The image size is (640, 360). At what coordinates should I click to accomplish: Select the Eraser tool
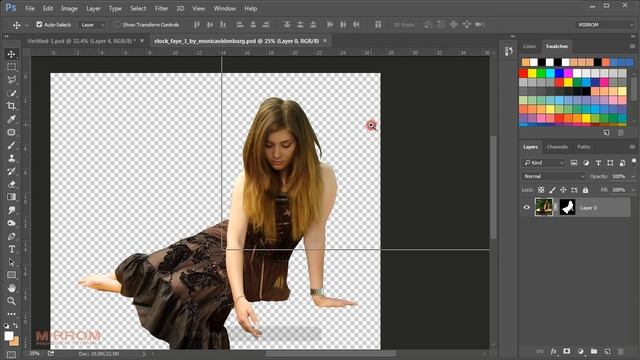[x=11, y=184]
